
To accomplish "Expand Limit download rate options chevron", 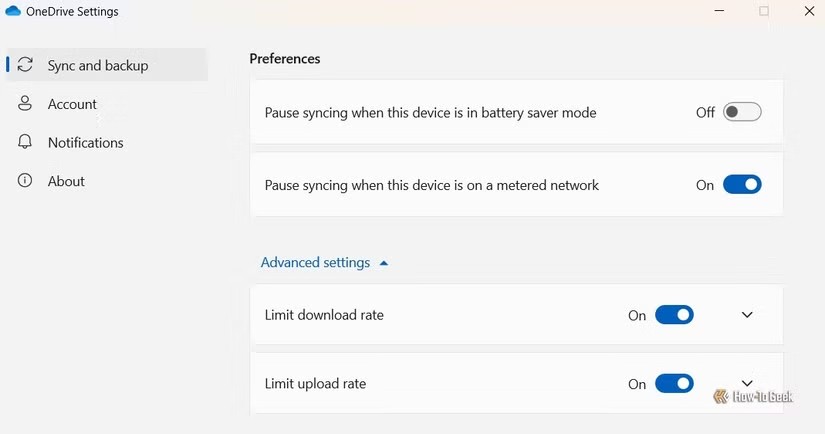I will [747, 315].
